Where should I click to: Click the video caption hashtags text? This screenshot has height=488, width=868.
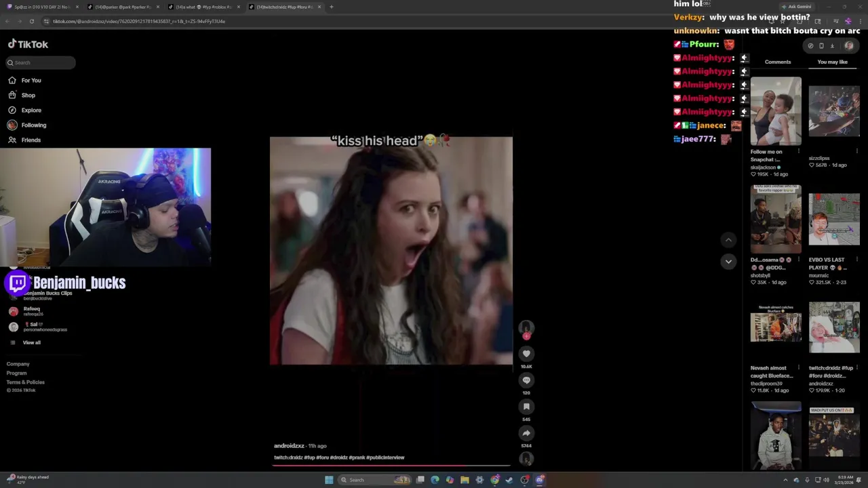[339, 457]
